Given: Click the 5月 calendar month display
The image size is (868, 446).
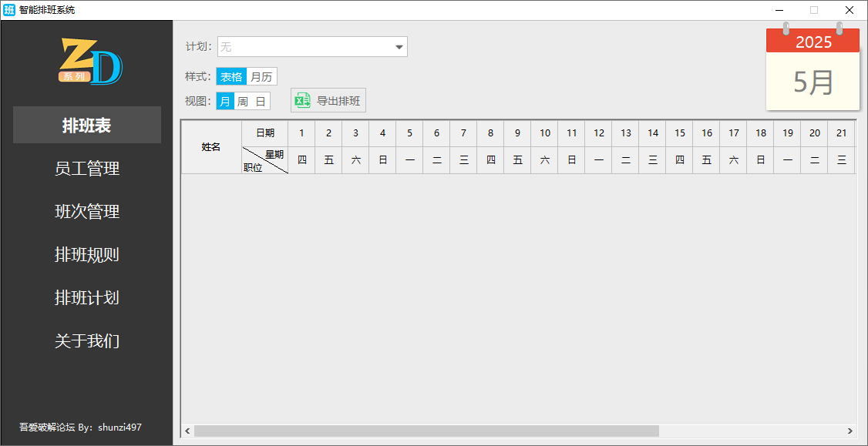Looking at the screenshot, I should pos(812,82).
